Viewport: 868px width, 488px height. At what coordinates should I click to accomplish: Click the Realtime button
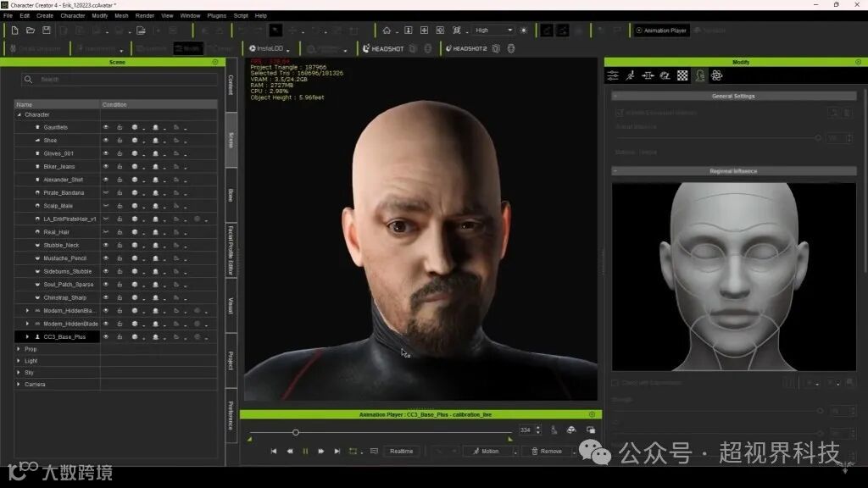401,452
